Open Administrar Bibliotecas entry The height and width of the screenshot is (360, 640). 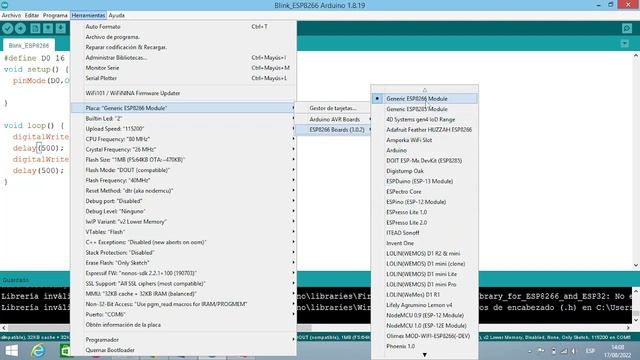(x=183, y=58)
